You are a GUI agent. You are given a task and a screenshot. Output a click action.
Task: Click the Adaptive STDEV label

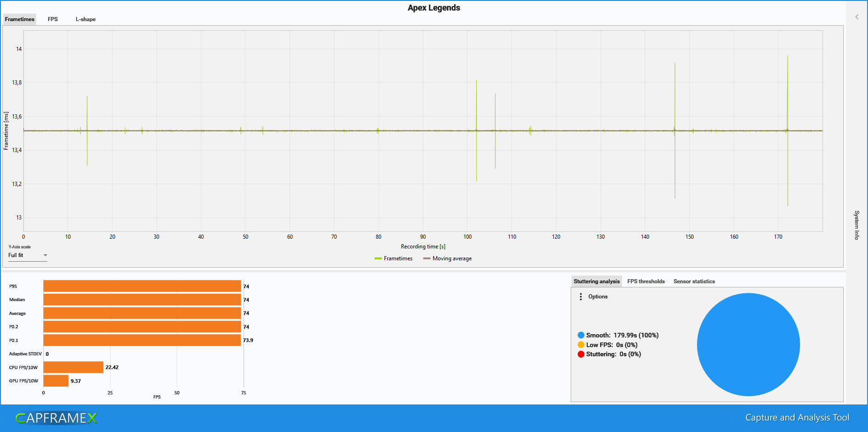pos(25,354)
